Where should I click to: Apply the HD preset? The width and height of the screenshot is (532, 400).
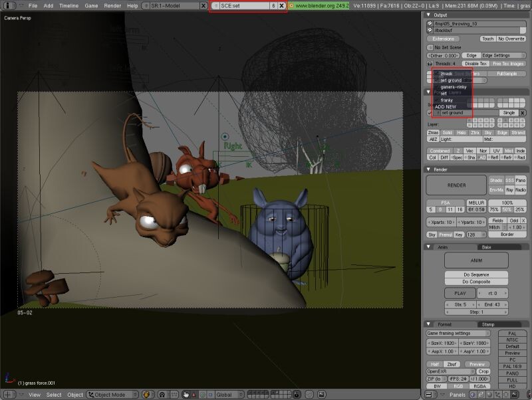point(512,387)
